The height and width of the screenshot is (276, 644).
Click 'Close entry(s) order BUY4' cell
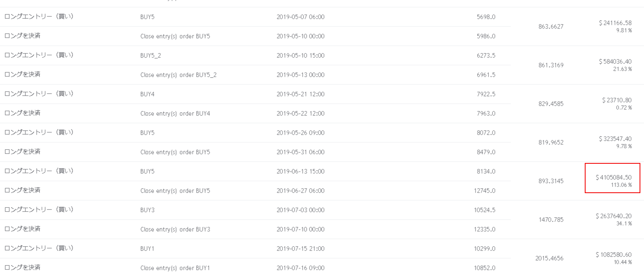click(x=175, y=113)
